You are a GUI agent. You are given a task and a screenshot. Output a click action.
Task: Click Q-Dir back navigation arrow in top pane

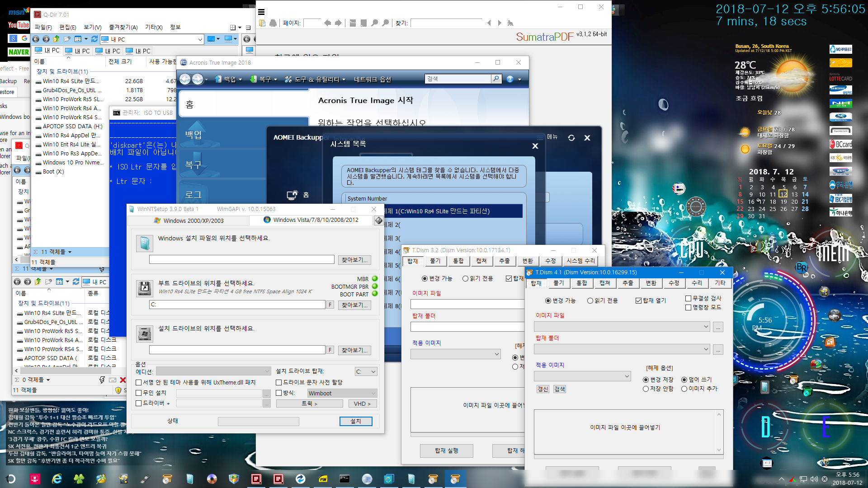(36, 39)
